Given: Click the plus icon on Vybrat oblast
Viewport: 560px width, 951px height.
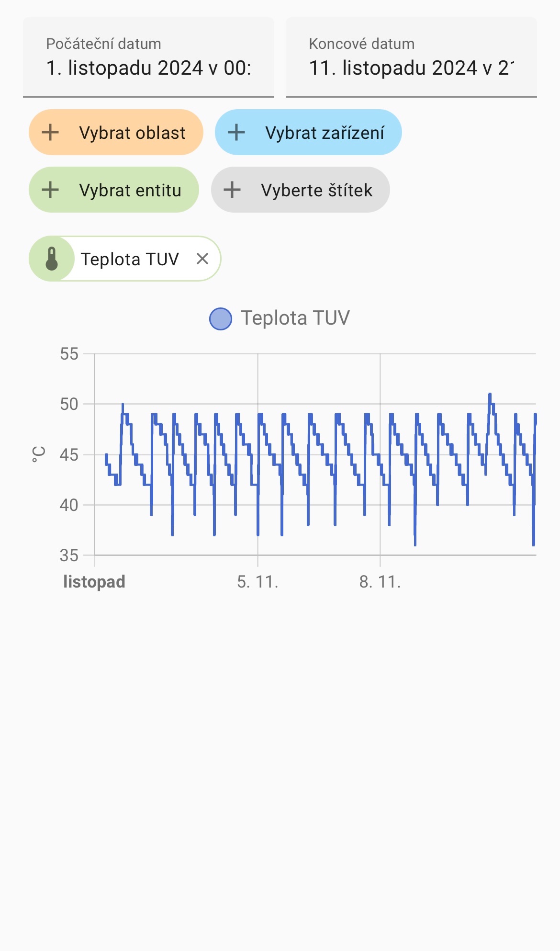Looking at the screenshot, I should [x=50, y=133].
